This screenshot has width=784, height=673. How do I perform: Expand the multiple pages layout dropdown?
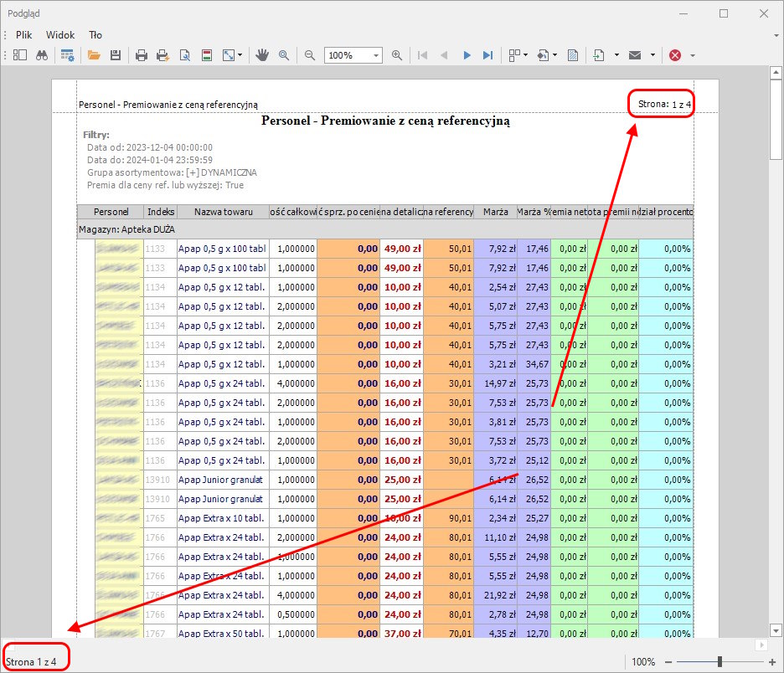(525, 55)
